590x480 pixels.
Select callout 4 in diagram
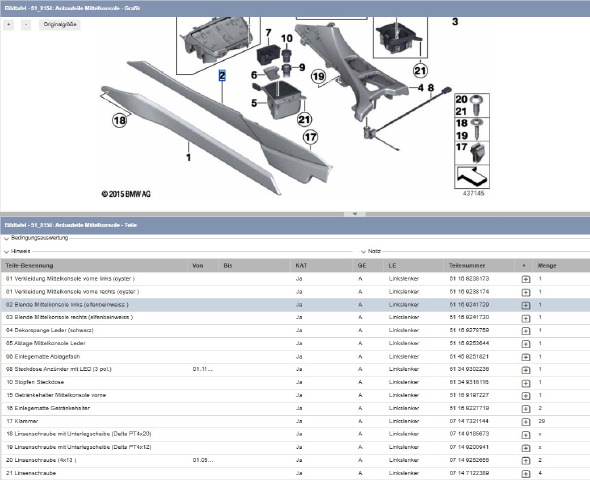pos(420,88)
